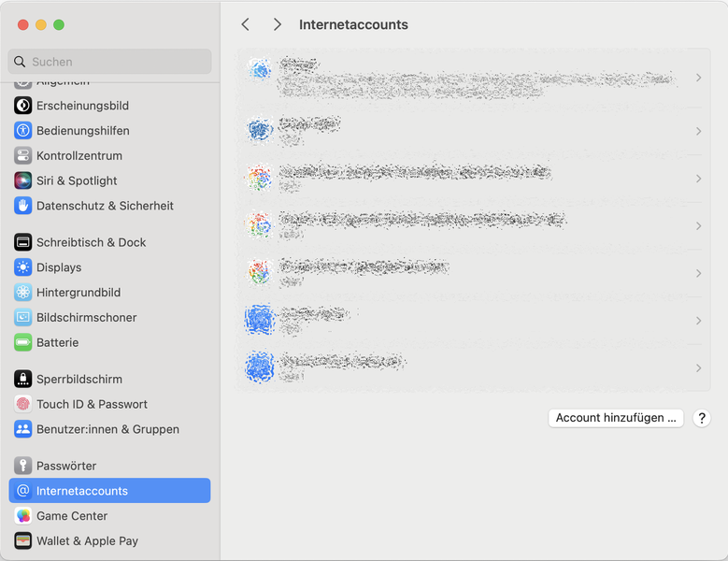Open Schreibtisch & Dock settings
The width and height of the screenshot is (728, 561).
pos(91,242)
